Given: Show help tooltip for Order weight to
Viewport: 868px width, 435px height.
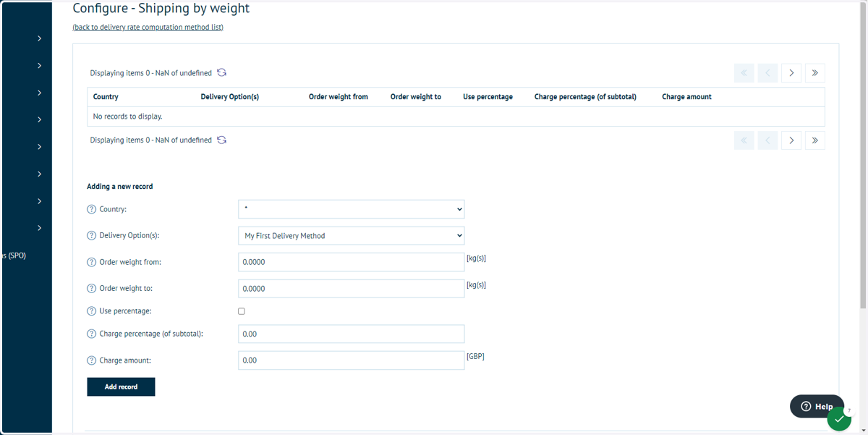Looking at the screenshot, I should tap(91, 289).
